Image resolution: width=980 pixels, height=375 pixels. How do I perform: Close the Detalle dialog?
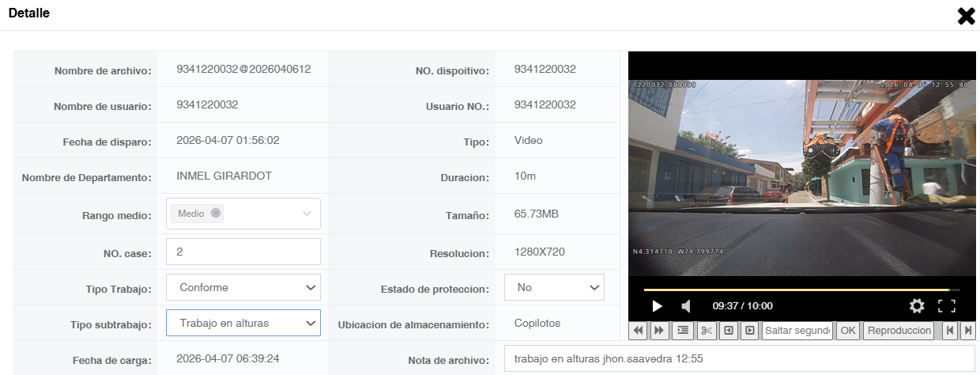966,16
